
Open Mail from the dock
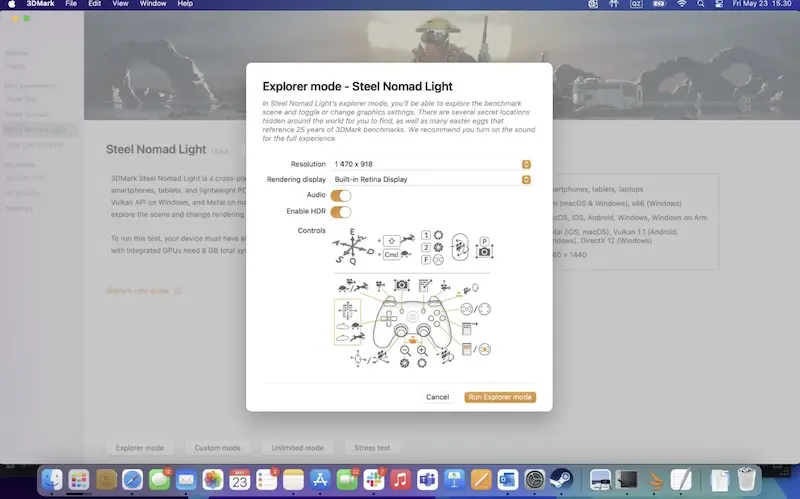tap(186, 480)
